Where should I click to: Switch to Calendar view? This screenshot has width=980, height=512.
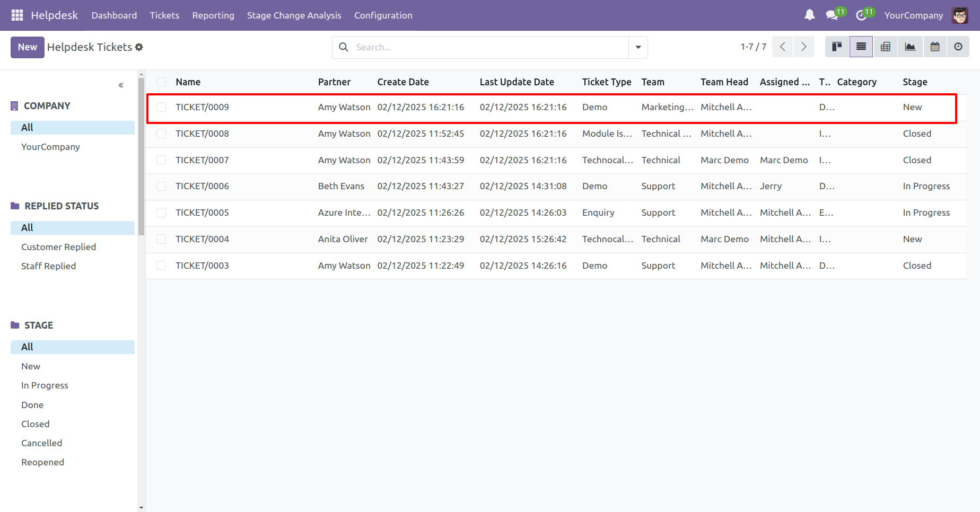[935, 47]
